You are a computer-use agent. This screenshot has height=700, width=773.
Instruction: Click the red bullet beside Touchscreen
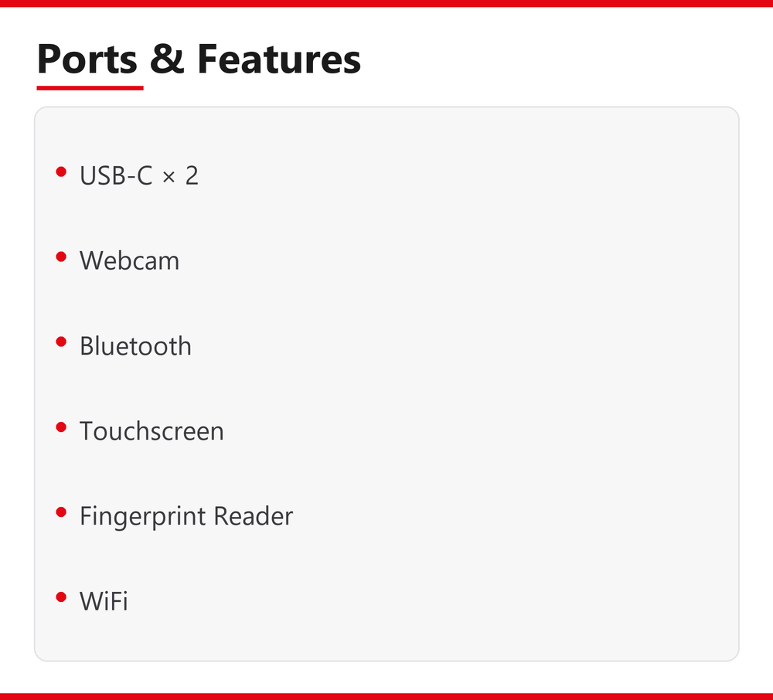pos(61,427)
